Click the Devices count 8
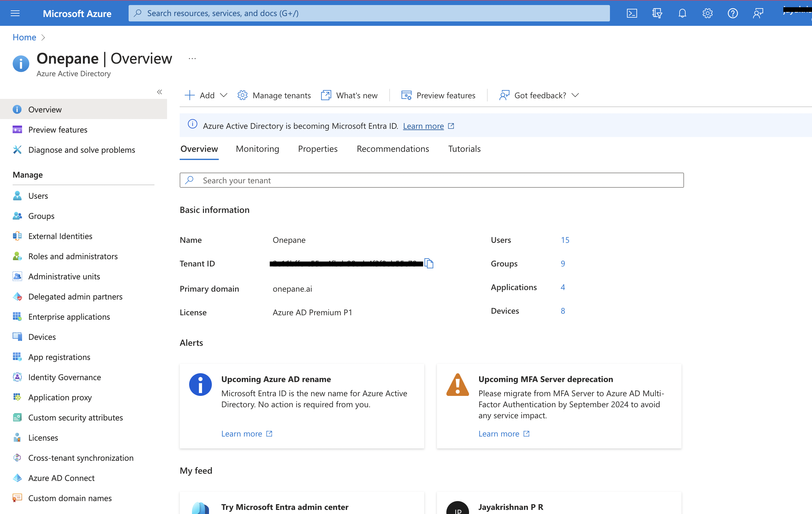This screenshot has height=514, width=812. tap(563, 311)
